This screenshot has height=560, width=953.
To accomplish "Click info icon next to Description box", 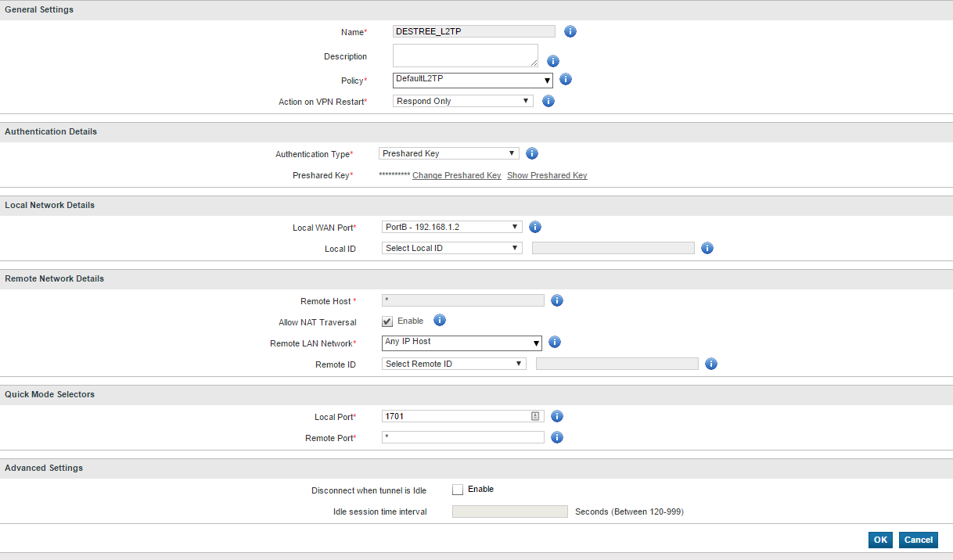I will [553, 60].
